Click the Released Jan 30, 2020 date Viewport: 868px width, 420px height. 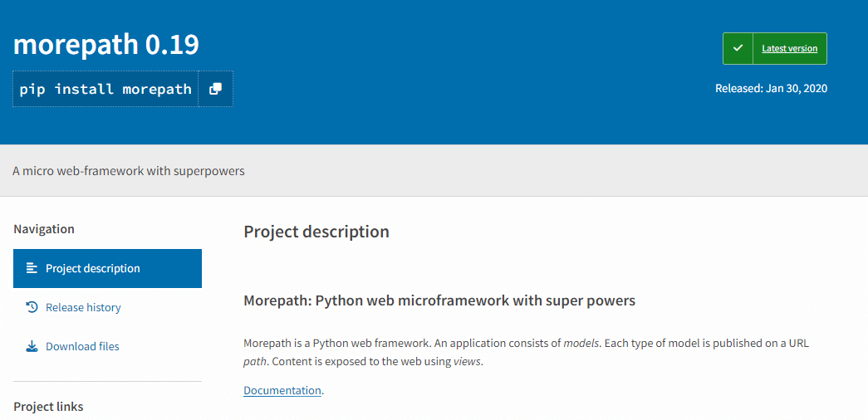[x=771, y=88]
